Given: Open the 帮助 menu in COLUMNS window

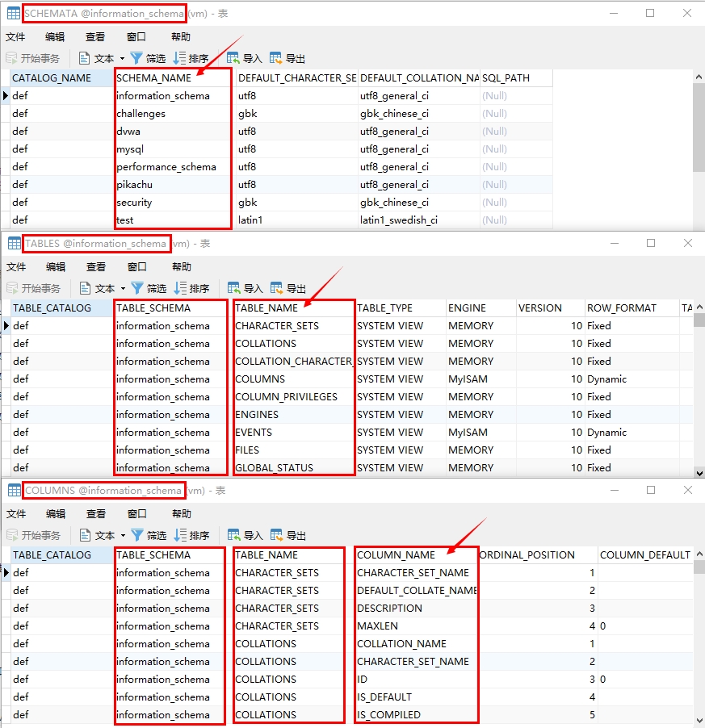Looking at the screenshot, I should point(181,513).
